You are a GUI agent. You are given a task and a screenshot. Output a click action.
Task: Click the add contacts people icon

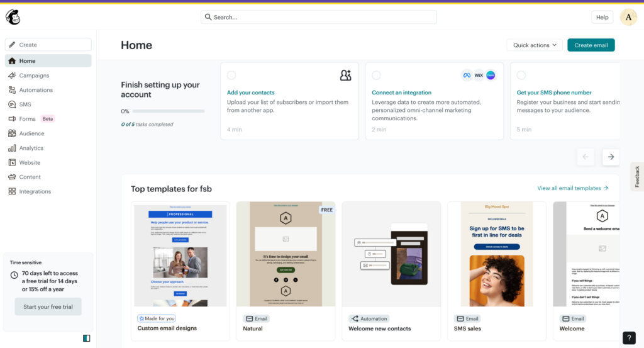tap(345, 75)
